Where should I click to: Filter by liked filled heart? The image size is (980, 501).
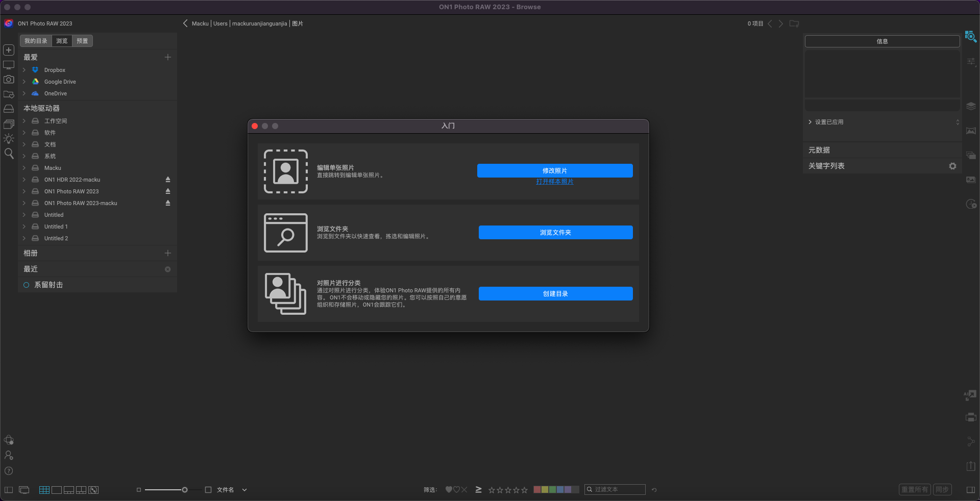point(449,489)
